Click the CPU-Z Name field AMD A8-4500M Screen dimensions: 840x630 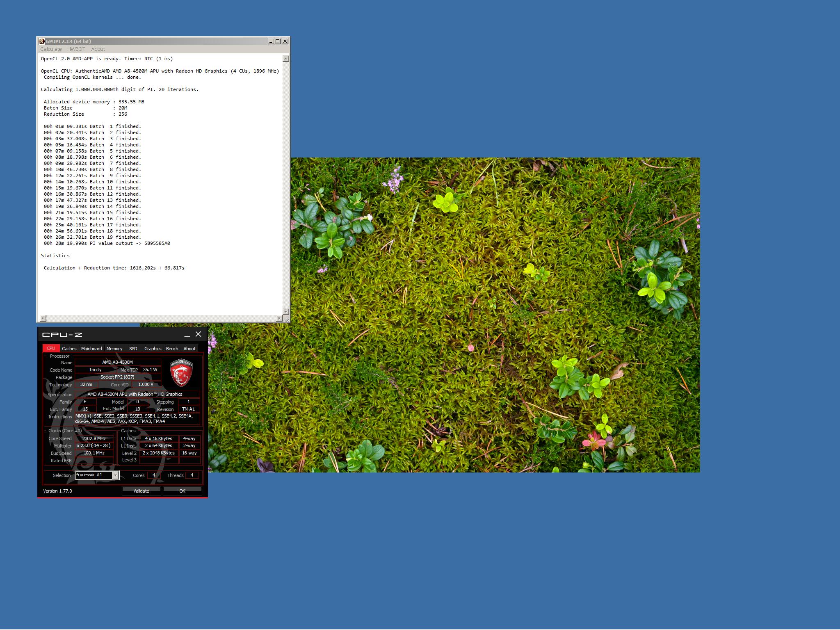click(x=118, y=362)
